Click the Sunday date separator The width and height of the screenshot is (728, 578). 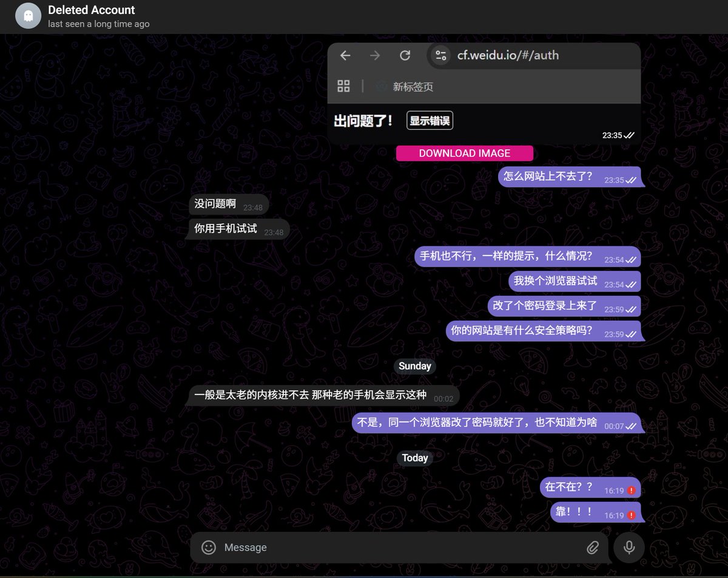coord(415,366)
